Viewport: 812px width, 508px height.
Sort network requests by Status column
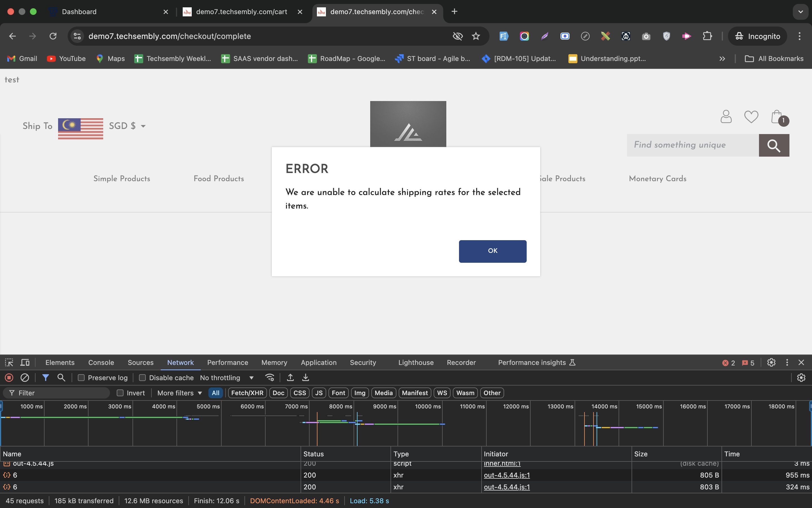(x=346, y=454)
